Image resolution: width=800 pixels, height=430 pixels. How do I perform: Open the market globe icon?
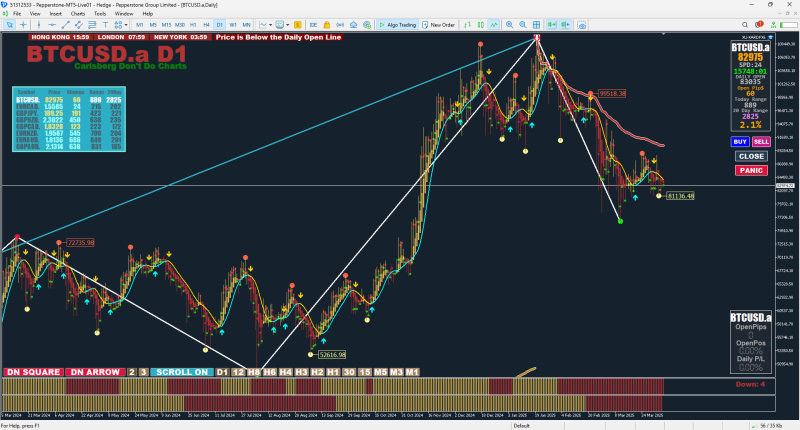click(x=366, y=24)
